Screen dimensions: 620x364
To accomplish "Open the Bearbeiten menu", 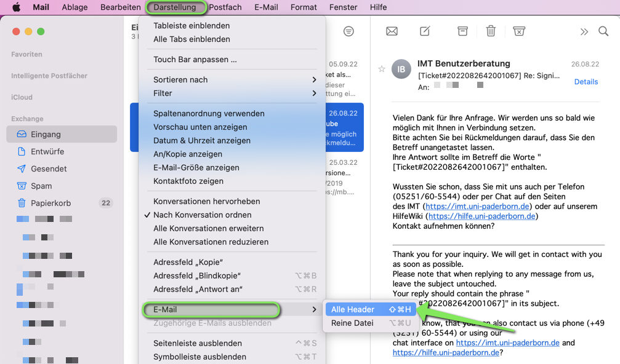I will (x=121, y=7).
